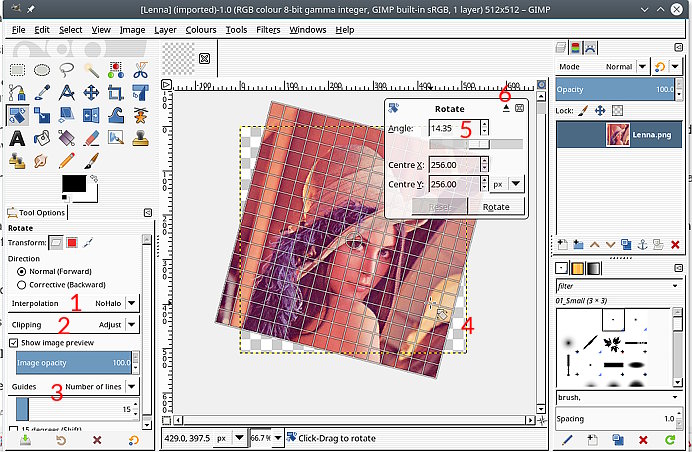
Task: Select Normal (Forward) direction radio button
Action: [22, 271]
